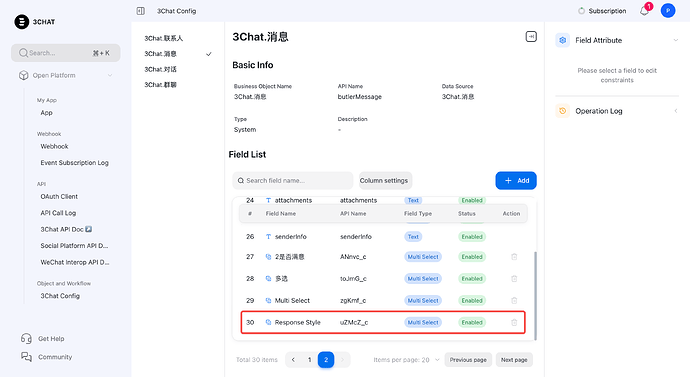Screen dimensions: 690x377
Task: Click the Next page button
Action: pyautogui.click(x=514, y=360)
